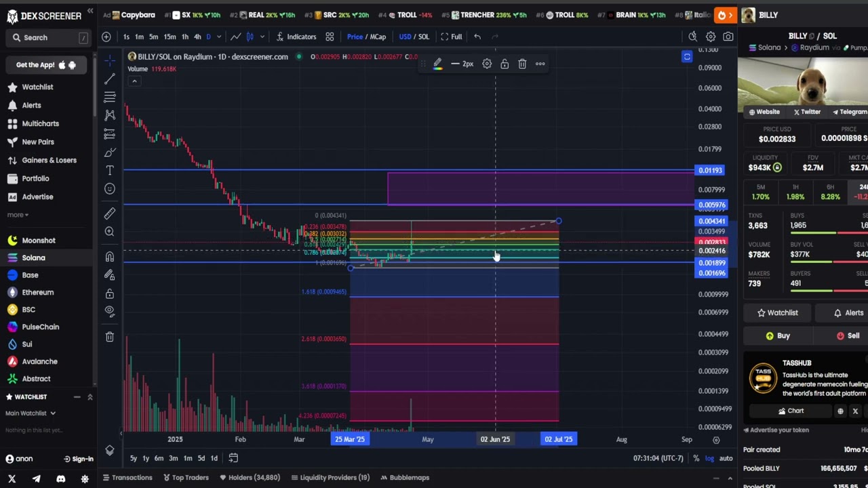Expand the chart style dropdown arrow
The width and height of the screenshot is (868, 488).
262,37
